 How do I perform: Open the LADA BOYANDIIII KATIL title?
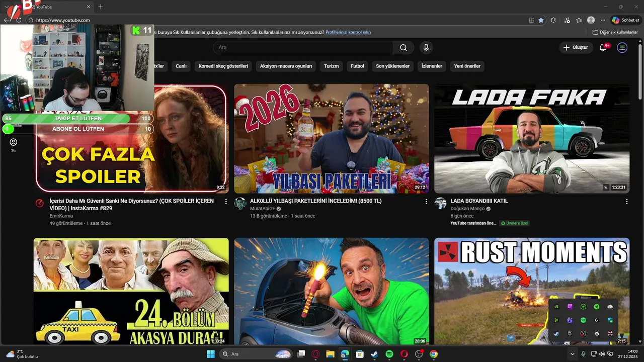pyautogui.click(x=479, y=201)
